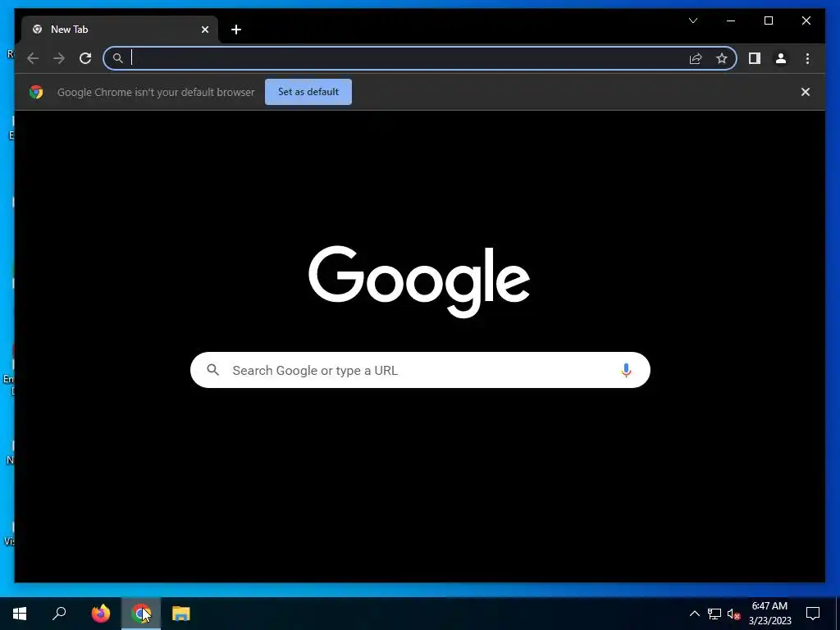Viewport: 840px width, 630px height.
Task: Launch Firefox from the taskbar
Action: click(101, 614)
